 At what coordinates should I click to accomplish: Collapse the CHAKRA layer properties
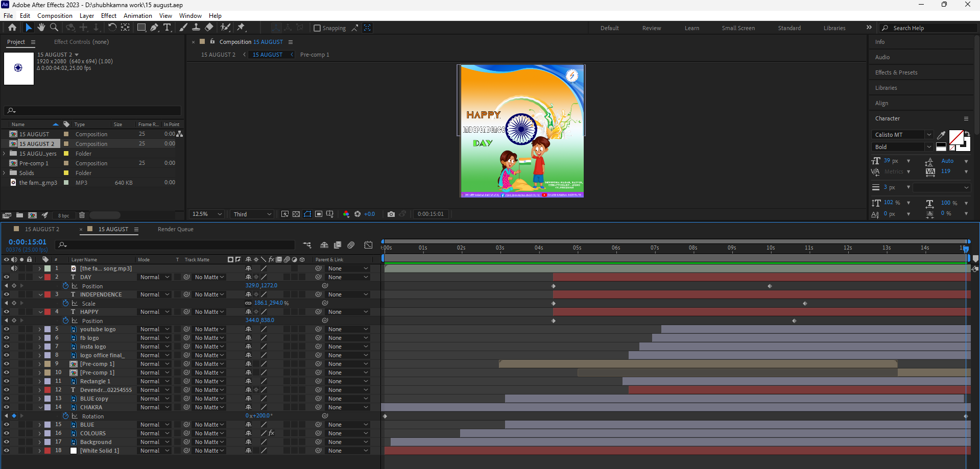click(40, 407)
